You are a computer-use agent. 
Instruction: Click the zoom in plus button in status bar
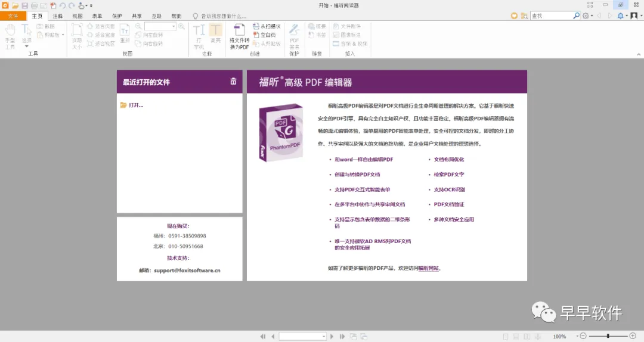pyautogui.click(x=633, y=336)
